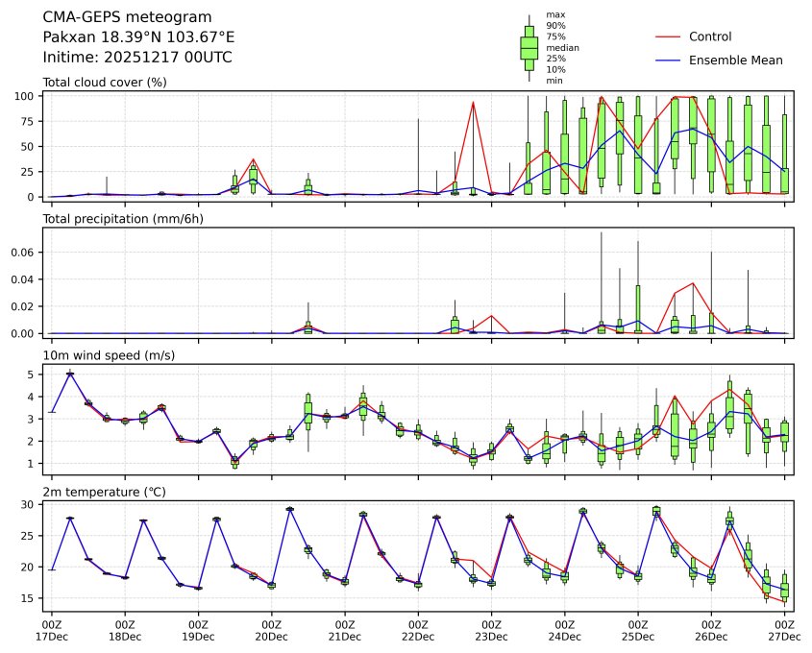Select the 2m temperature panel title
Image resolution: width=812 pixels, height=653 pixels.
click(104, 492)
